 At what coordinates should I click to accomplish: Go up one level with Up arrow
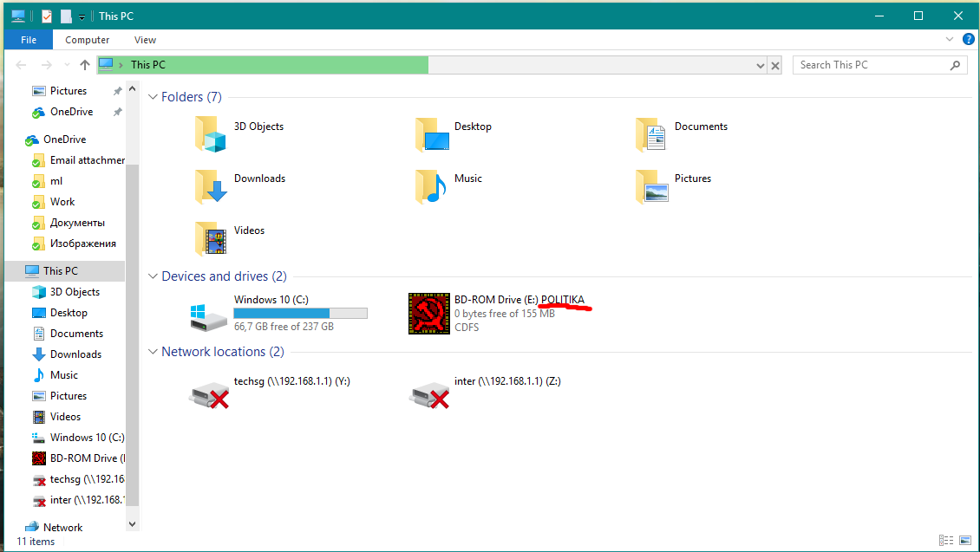pyautogui.click(x=85, y=65)
